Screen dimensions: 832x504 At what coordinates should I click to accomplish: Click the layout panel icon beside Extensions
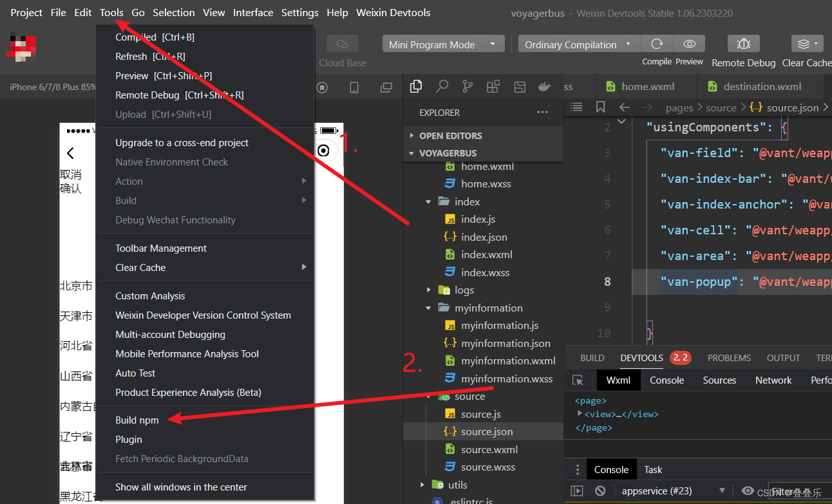click(519, 86)
